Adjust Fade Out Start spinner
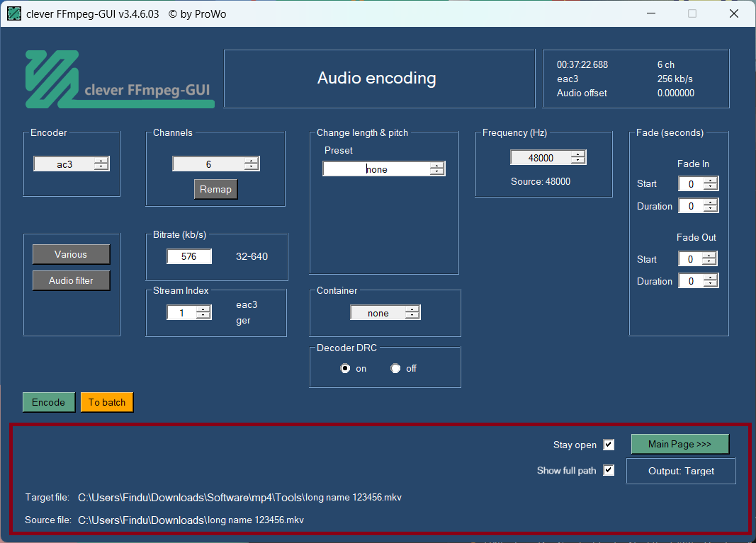The height and width of the screenshot is (543, 756). (698, 259)
